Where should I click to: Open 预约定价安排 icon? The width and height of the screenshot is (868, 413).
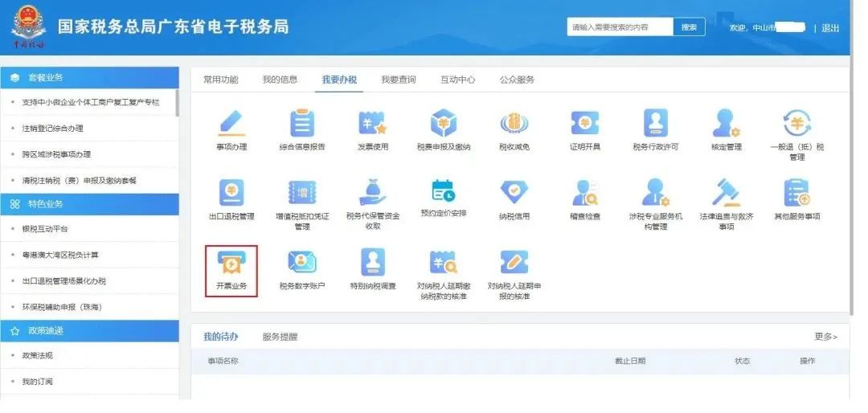click(444, 191)
